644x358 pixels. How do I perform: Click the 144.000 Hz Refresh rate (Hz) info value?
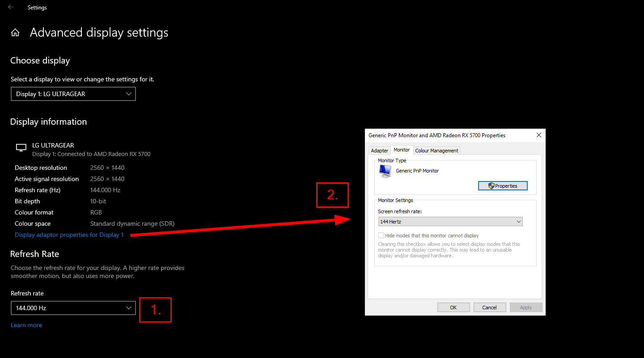[x=105, y=190]
